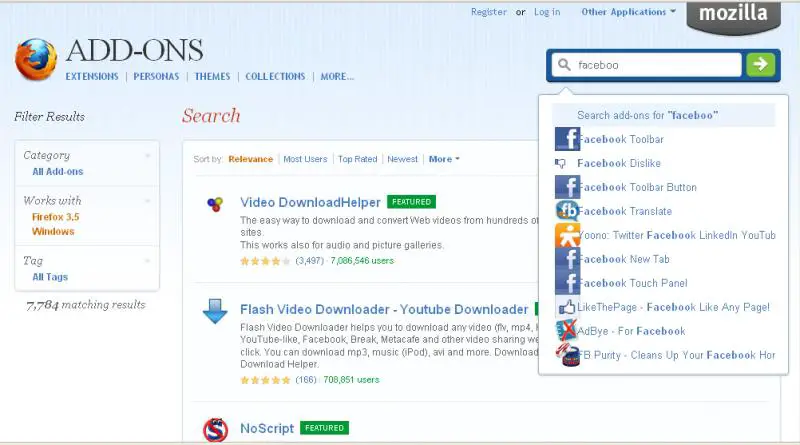800x445 pixels.
Task: Collapse the Category filter section
Action: (x=148, y=155)
